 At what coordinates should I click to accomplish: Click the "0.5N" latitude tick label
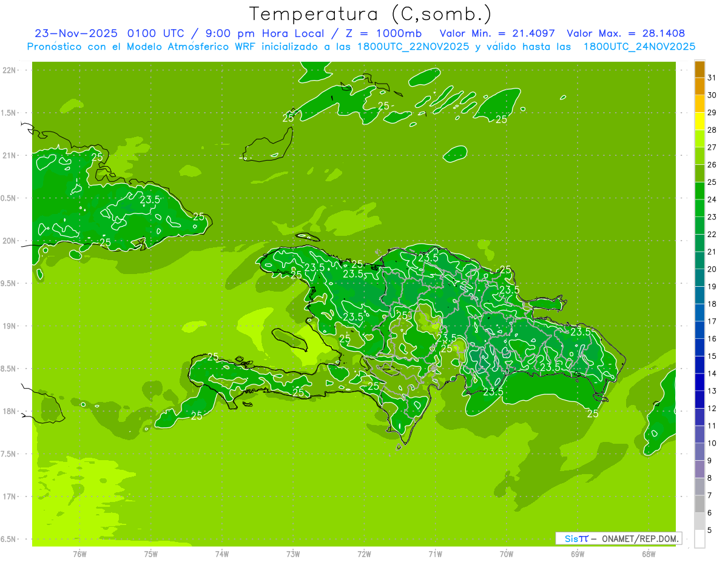pos(9,198)
